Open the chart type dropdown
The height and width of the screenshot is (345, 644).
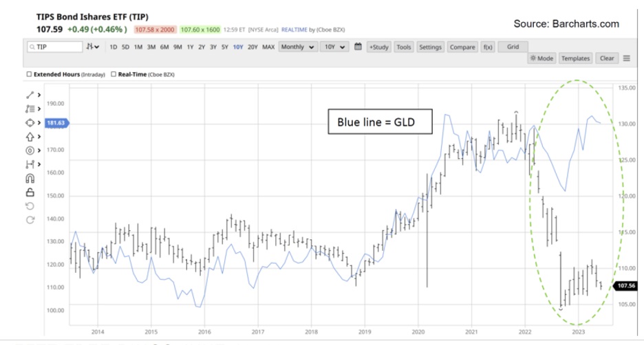[93, 47]
